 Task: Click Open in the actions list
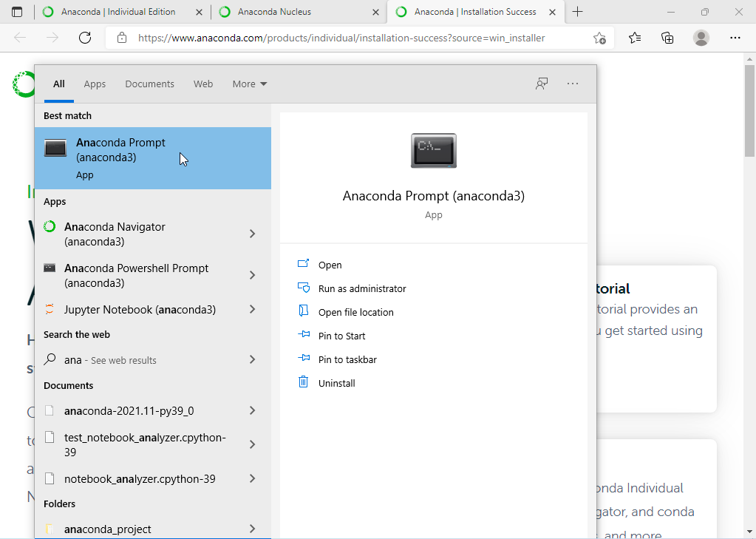click(x=330, y=265)
